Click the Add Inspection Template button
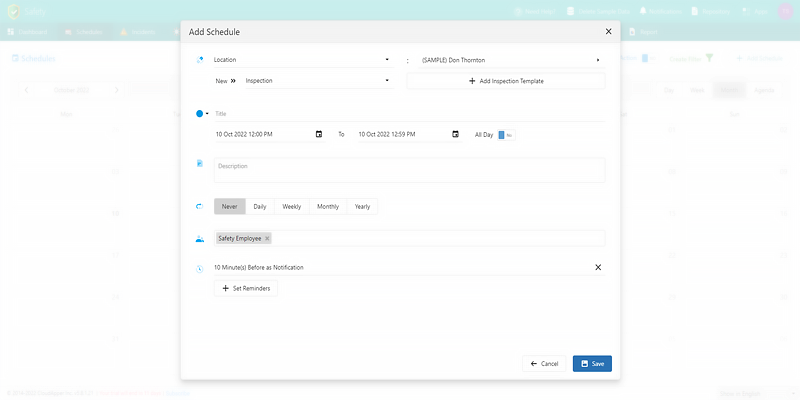 [x=506, y=80]
